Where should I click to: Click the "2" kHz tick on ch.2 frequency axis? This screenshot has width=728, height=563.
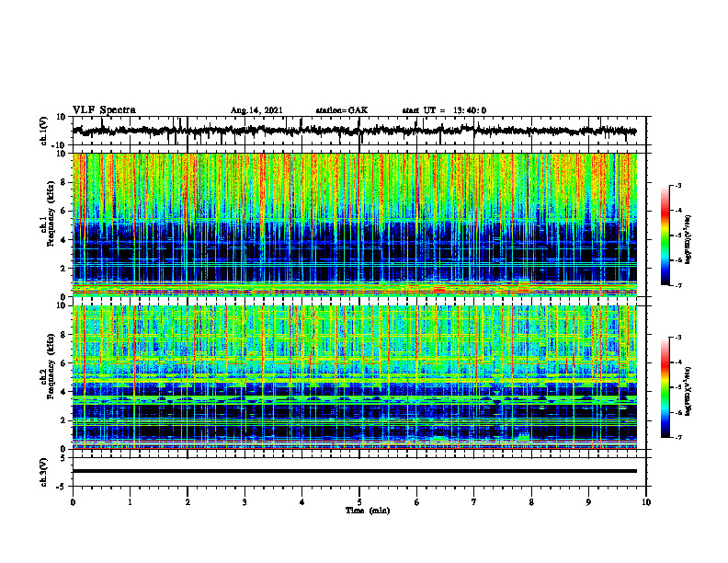(64, 420)
